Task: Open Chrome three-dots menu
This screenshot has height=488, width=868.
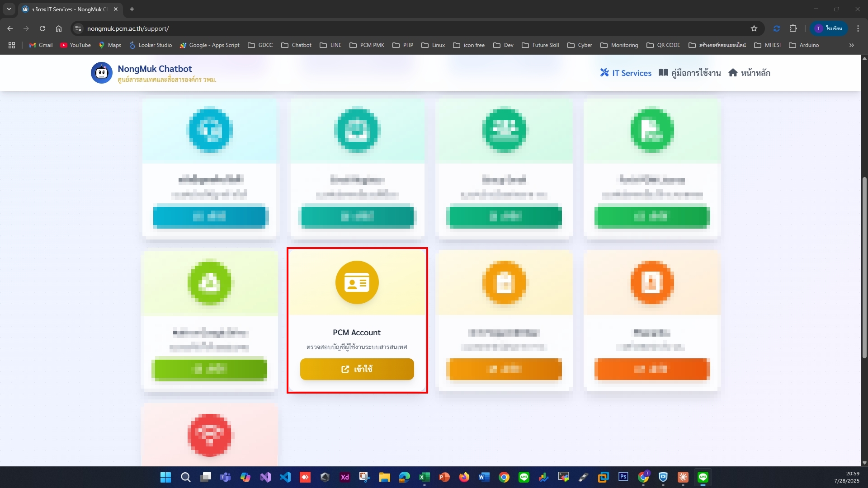Action: click(858, 28)
